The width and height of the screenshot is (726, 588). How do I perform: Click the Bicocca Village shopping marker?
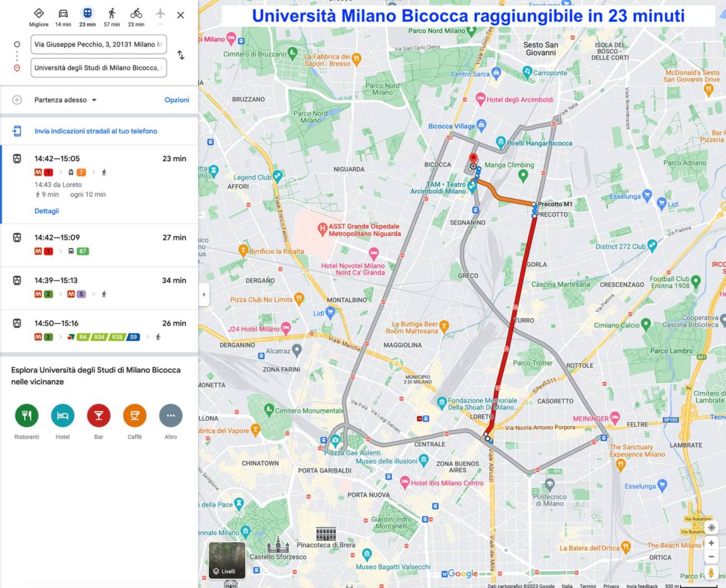click(481, 125)
